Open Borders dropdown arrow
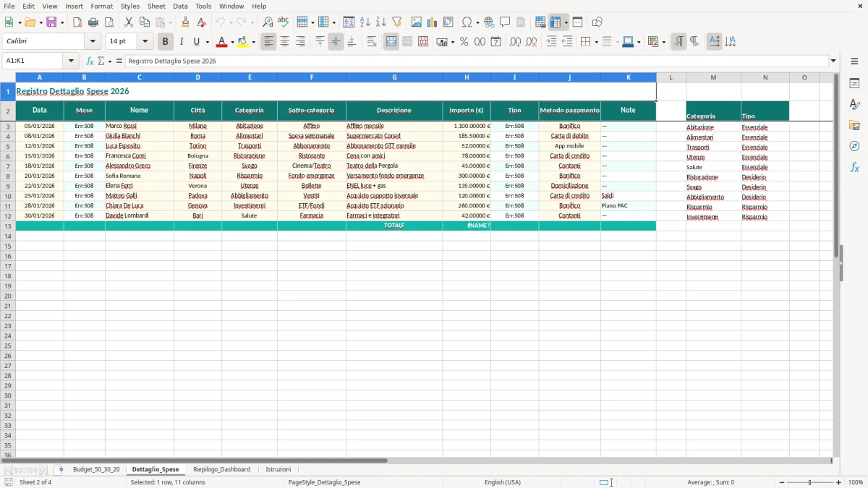The width and height of the screenshot is (868, 488). (596, 42)
